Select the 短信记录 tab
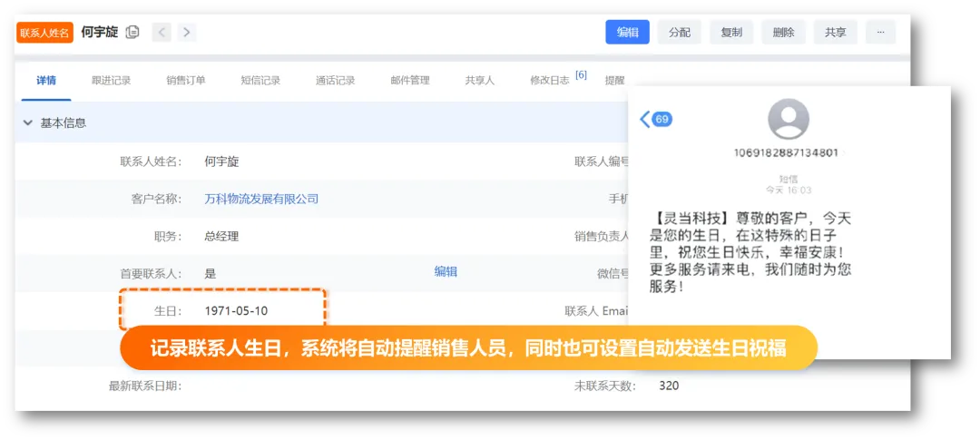The image size is (980, 440). pyautogui.click(x=260, y=80)
